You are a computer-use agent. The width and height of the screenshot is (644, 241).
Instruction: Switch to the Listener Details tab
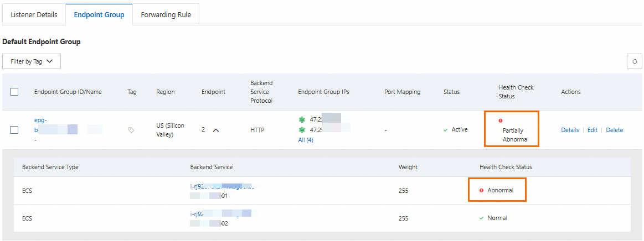[x=34, y=15]
